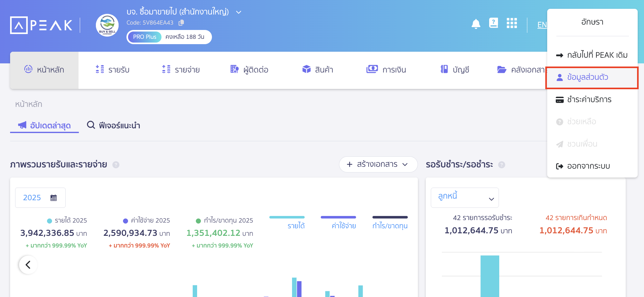The image size is (644, 297).
Task: Expand the company name dropdown
Action: (x=239, y=12)
